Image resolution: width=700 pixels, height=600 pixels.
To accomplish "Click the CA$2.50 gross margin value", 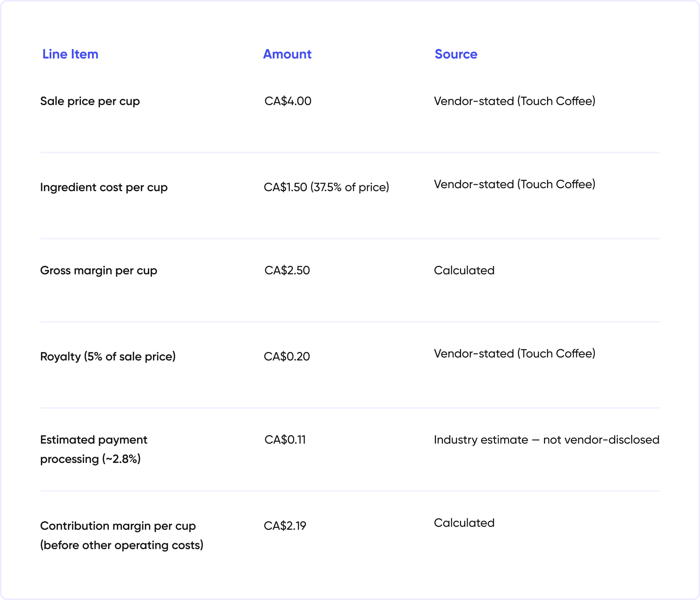I will coord(287,270).
